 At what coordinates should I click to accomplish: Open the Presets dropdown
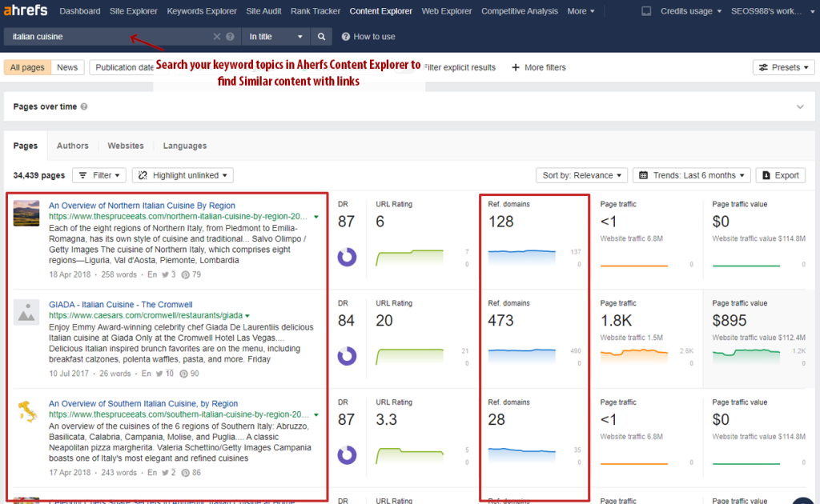click(783, 67)
